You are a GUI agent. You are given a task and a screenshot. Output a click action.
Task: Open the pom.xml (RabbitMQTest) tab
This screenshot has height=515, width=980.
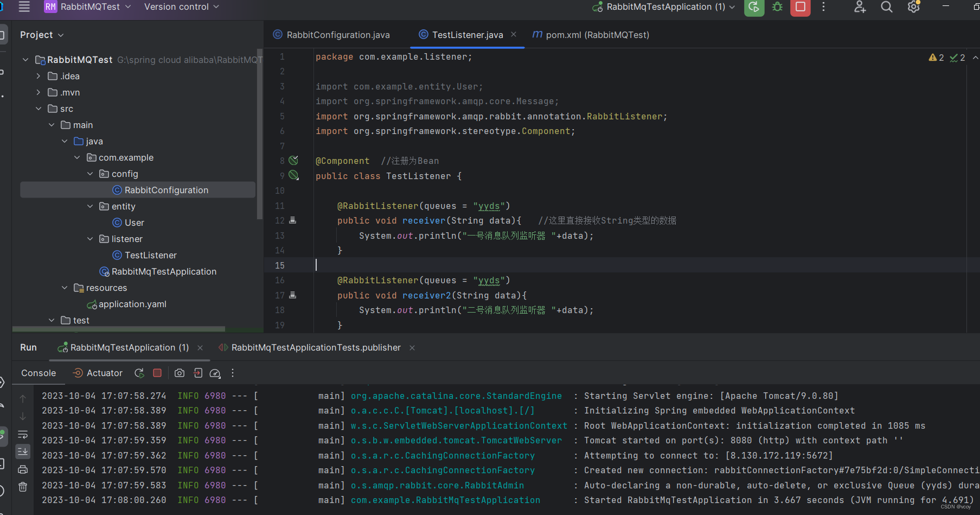pyautogui.click(x=591, y=35)
